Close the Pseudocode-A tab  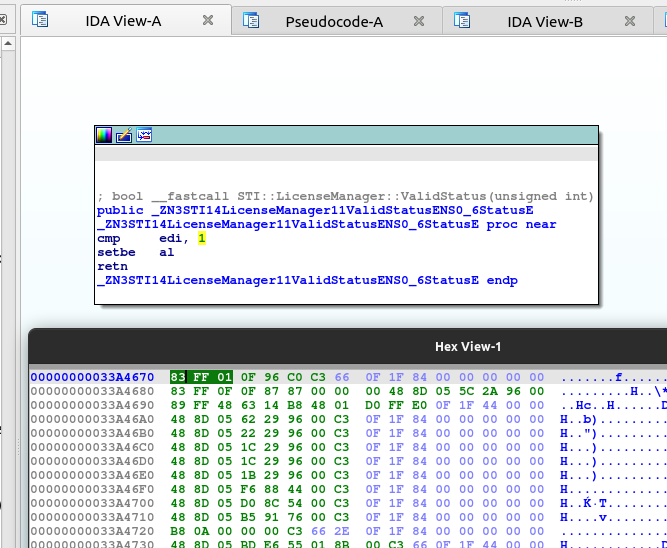(419, 21)
